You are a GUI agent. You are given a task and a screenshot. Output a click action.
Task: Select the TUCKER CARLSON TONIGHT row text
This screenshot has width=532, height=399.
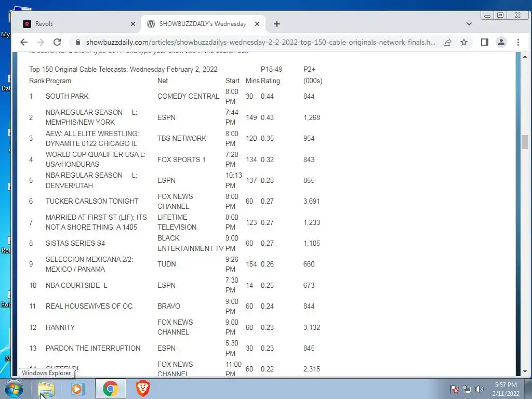click(x=92, y=201)
